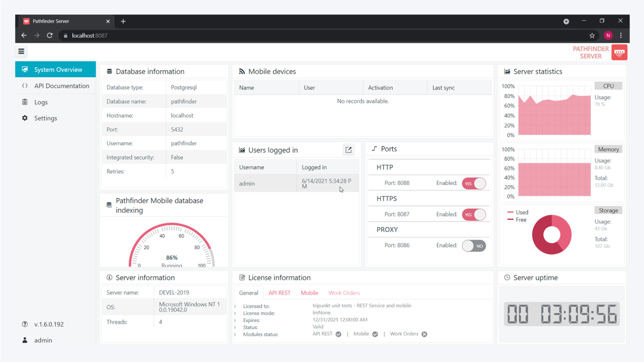Open the browser profile avatar N
644x362 pixels.
coord(608,35)
